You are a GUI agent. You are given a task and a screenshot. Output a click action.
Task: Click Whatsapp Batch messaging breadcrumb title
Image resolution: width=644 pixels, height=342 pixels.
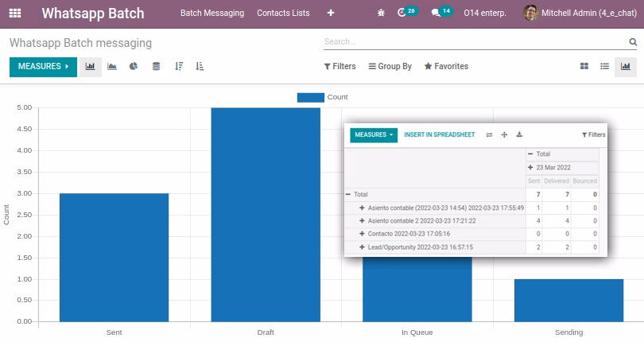click(80, 43)
